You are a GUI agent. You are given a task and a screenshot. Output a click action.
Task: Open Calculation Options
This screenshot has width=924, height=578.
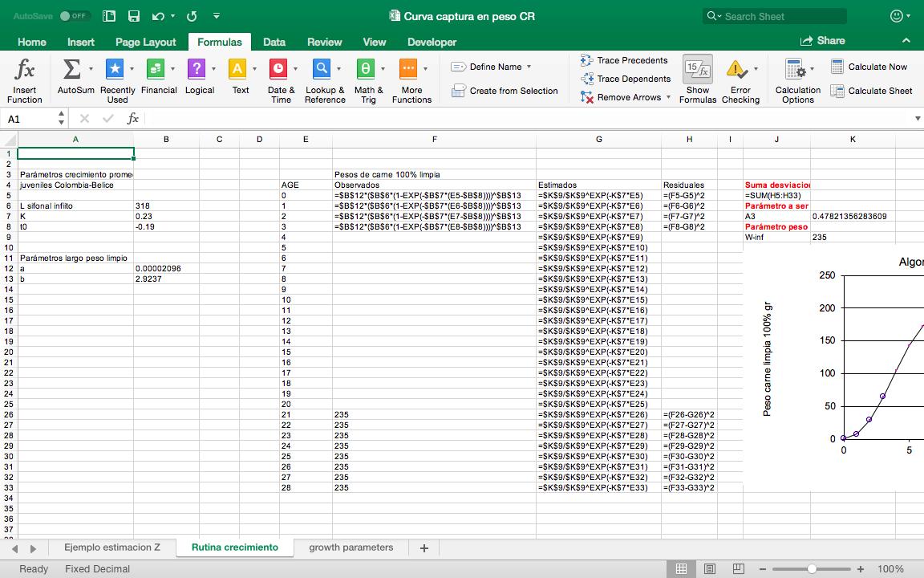(798, 79)
